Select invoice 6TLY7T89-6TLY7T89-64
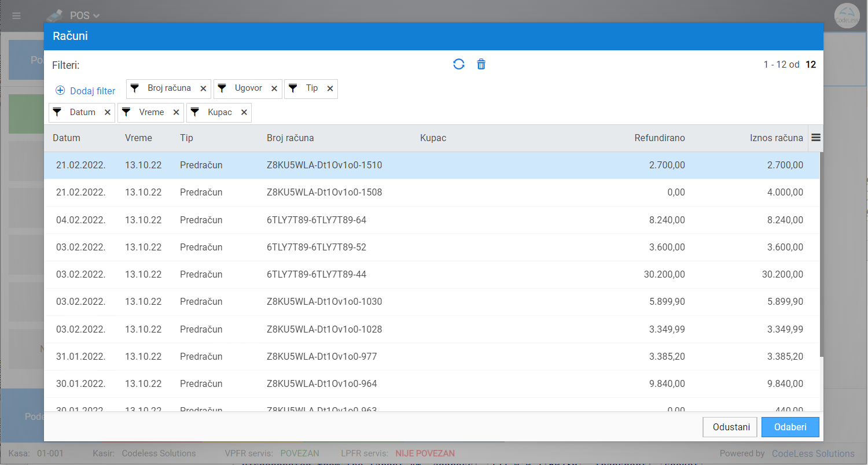The image size is (868, 465). click(x=432, y=220)
